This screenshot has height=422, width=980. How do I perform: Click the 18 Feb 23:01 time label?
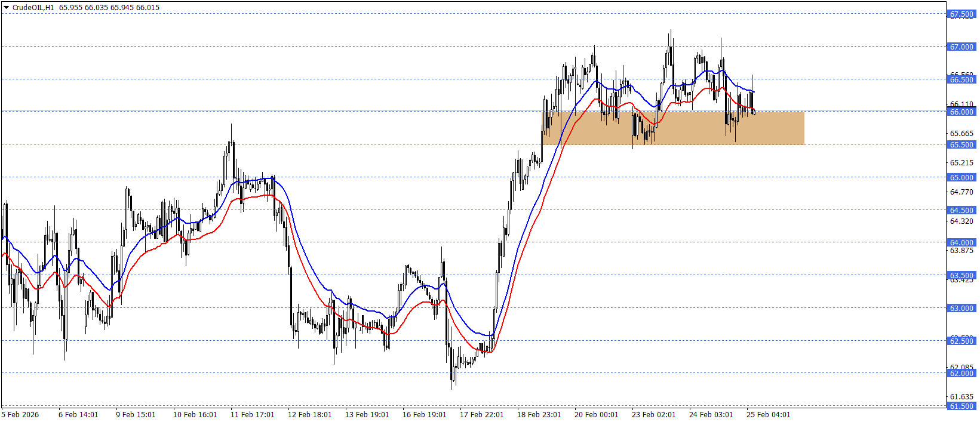(539, 415)
